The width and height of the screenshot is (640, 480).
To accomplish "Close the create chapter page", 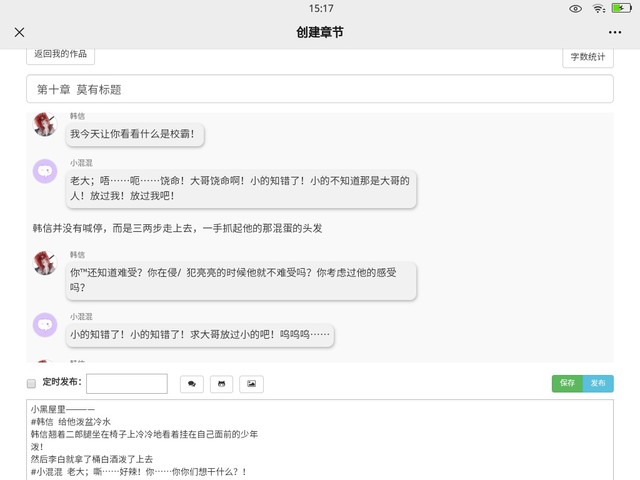I will [x=20, y=32].
